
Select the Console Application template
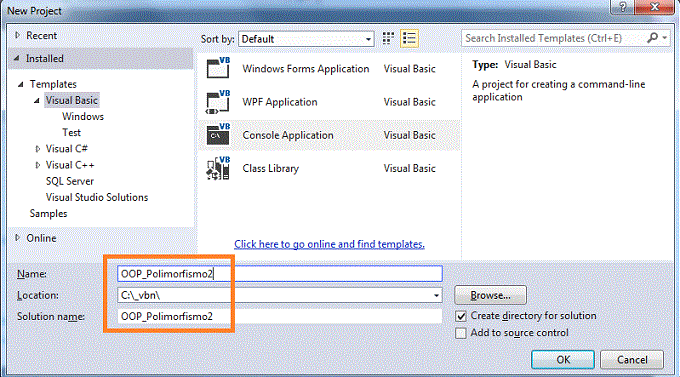[x=329, y=135]
